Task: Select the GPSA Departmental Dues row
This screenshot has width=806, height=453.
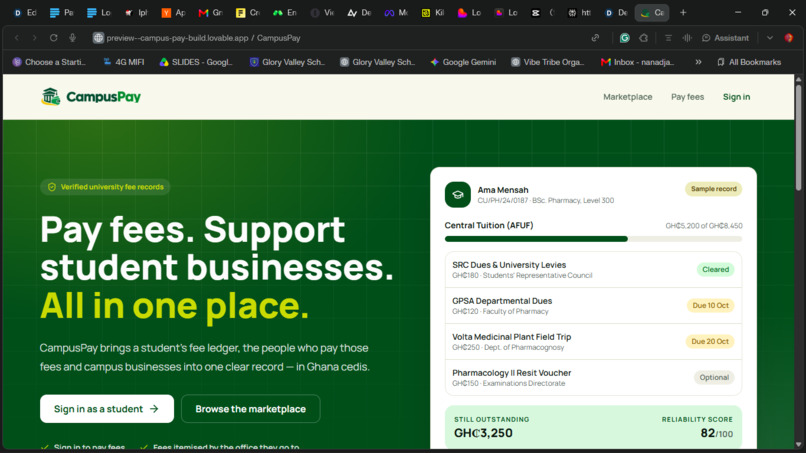Action: click(593, 305)
